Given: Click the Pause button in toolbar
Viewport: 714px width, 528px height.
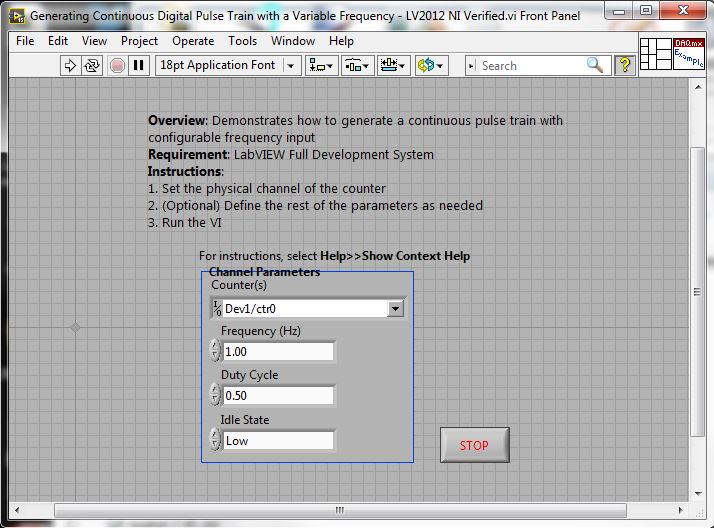Looking at the screenshot, I should pyautogui.click(x=139, y=66).
